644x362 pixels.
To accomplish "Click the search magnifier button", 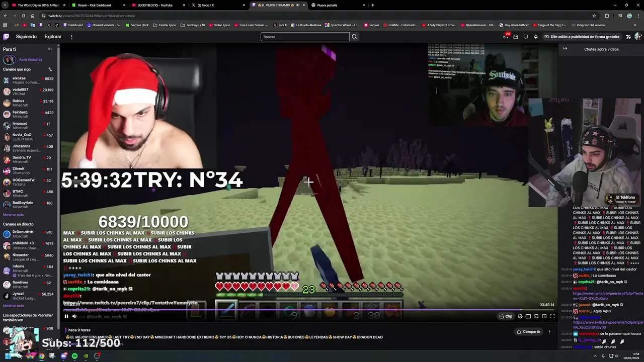I will tap(354, 37).
